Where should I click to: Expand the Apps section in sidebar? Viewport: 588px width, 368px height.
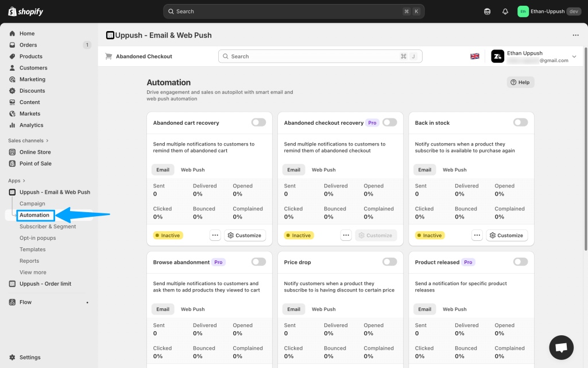point(24,181)
